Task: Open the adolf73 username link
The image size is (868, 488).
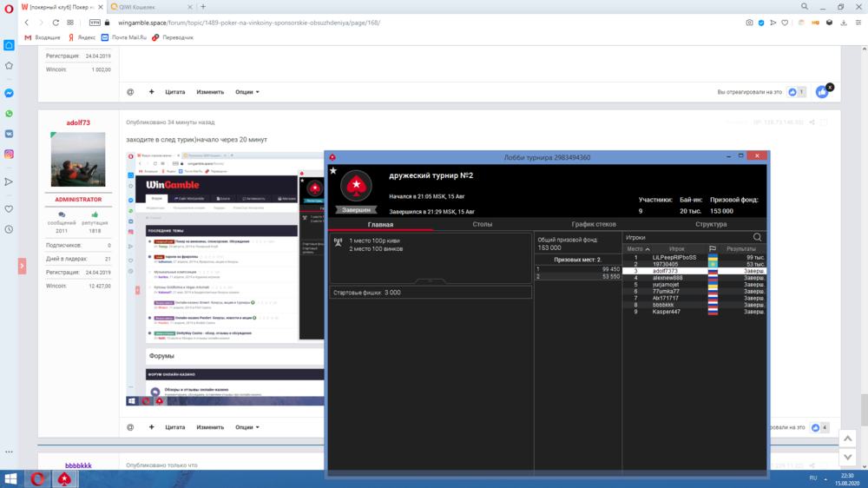Action: pos(78,122)
